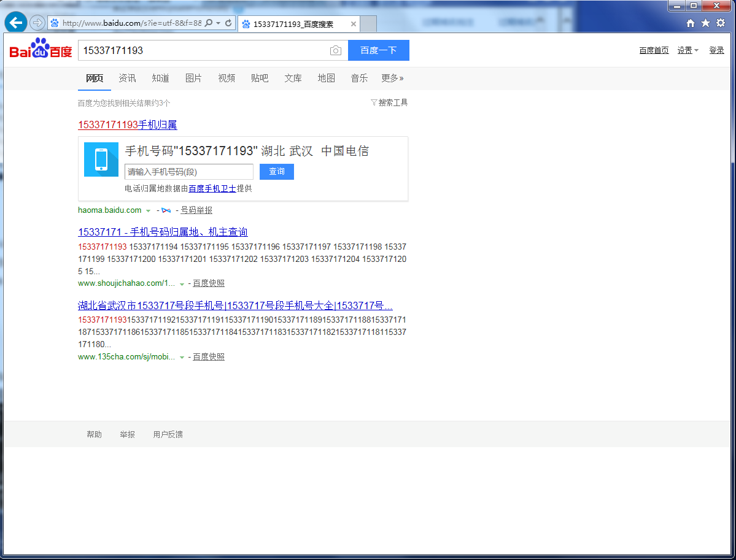
Task: Open 百度快照 for the 135cha result
Action: (x=209, y=357)
